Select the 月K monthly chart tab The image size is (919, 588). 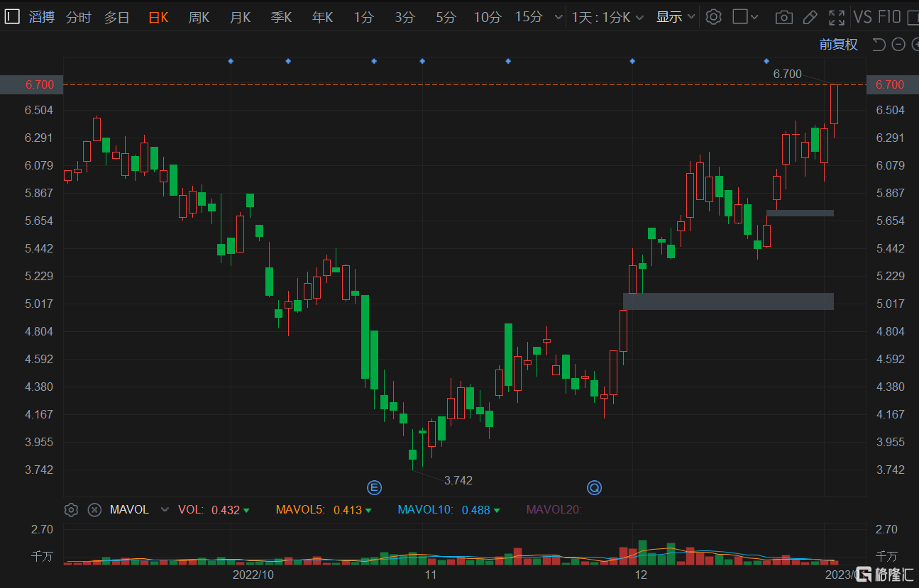click(240, 18)
